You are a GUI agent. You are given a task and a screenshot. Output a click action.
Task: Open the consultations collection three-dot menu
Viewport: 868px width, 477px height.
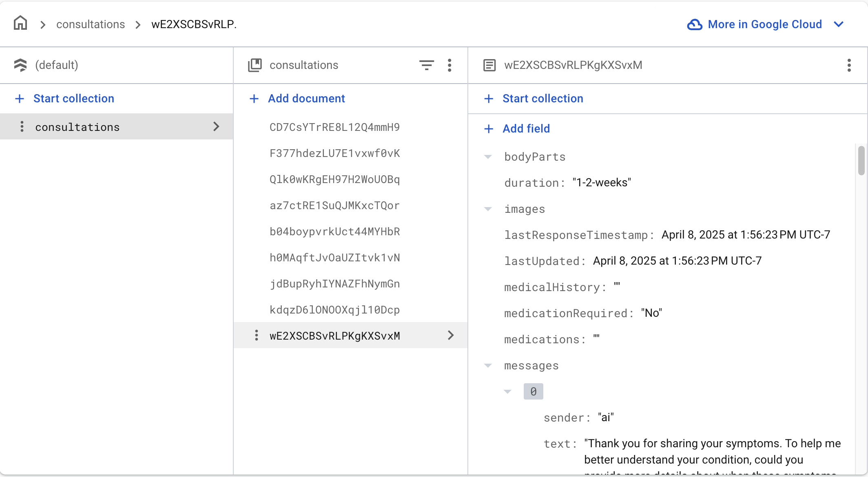click(x=449, y=65)
